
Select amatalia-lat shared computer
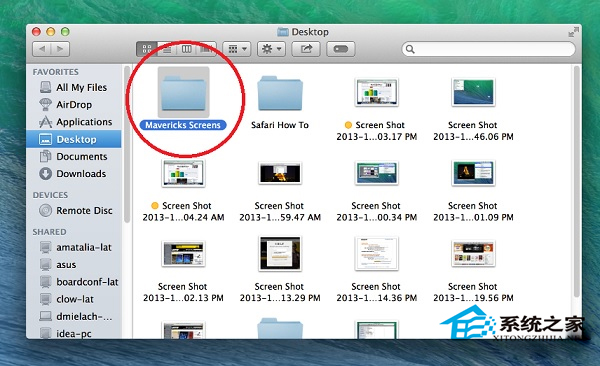(x=74, y=247)
